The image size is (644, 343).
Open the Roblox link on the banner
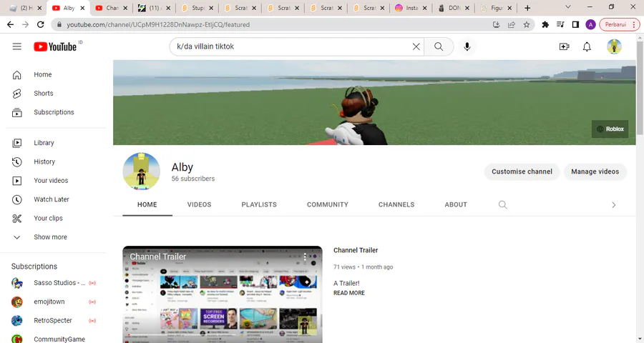(x=610, y=129)
